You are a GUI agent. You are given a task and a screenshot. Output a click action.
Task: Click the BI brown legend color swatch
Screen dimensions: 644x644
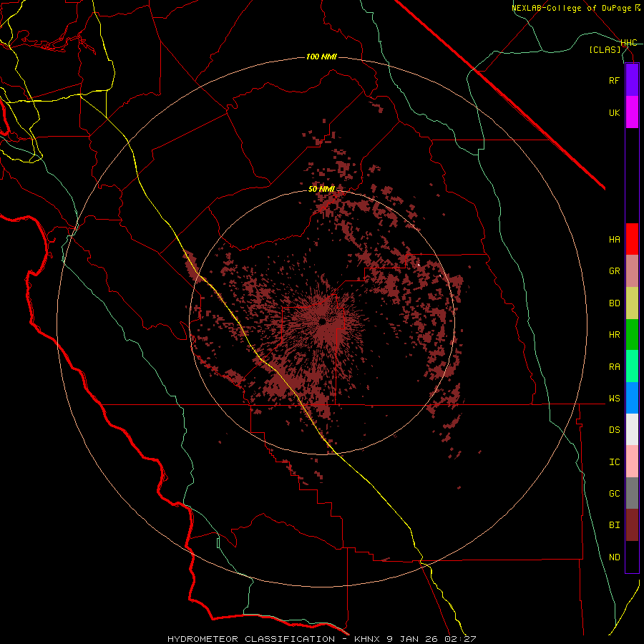tap(632, 525)
